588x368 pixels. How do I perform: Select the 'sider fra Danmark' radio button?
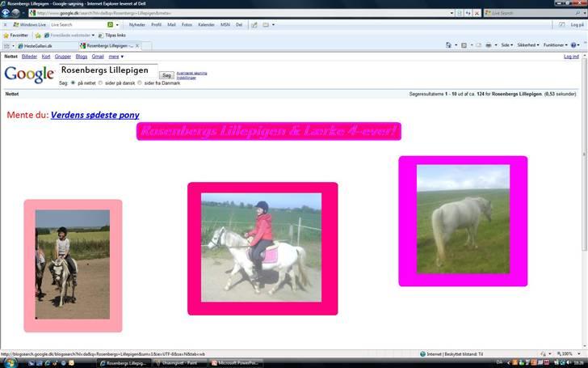(x=140, y=82)
